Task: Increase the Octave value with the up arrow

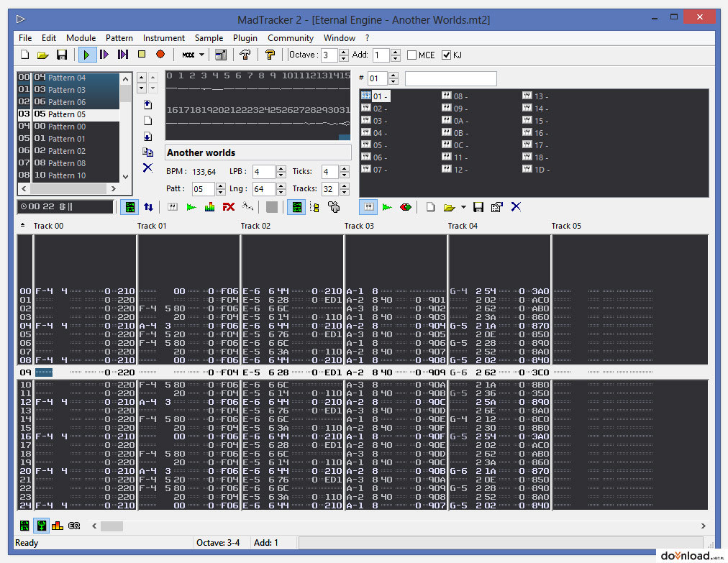Action: click(x=344, y=52)
